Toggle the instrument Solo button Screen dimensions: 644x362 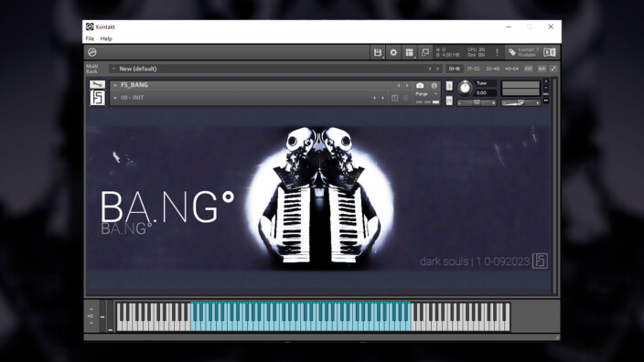tap(449, 85)
